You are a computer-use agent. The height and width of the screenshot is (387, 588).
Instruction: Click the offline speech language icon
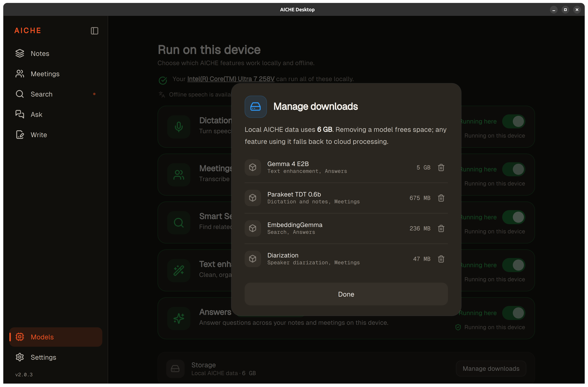click(x=162, y=94)
